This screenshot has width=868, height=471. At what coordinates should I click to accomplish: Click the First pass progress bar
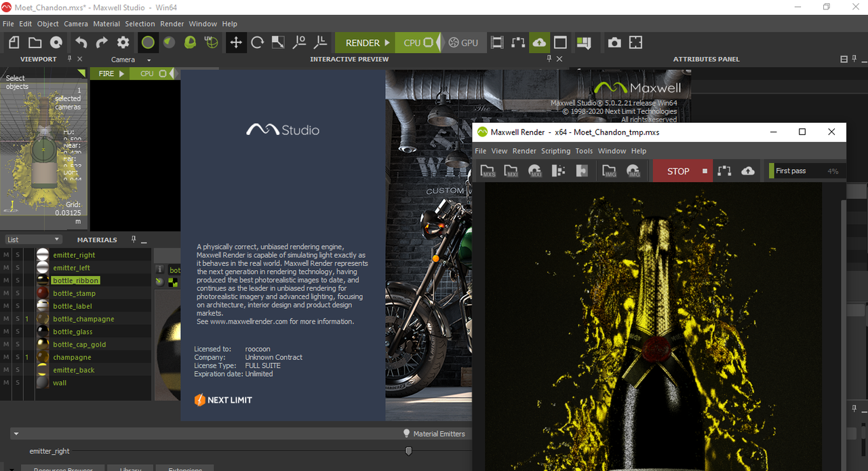pyautogui.click(x=806, y=171)
